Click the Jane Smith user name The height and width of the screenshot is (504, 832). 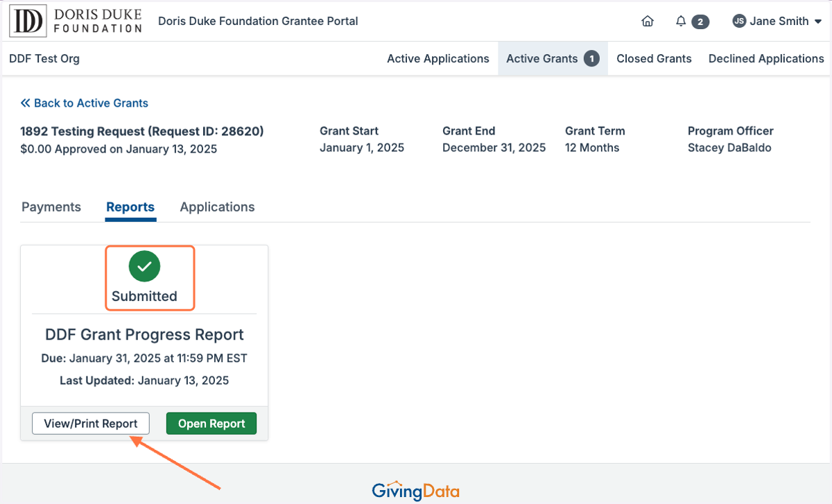point(779,21)
